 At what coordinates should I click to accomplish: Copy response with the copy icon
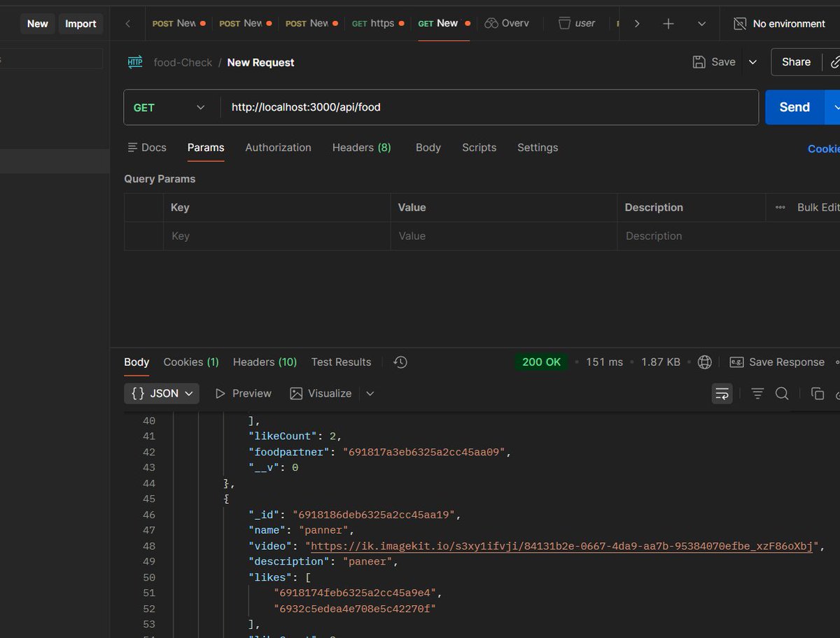click(817, 394)
